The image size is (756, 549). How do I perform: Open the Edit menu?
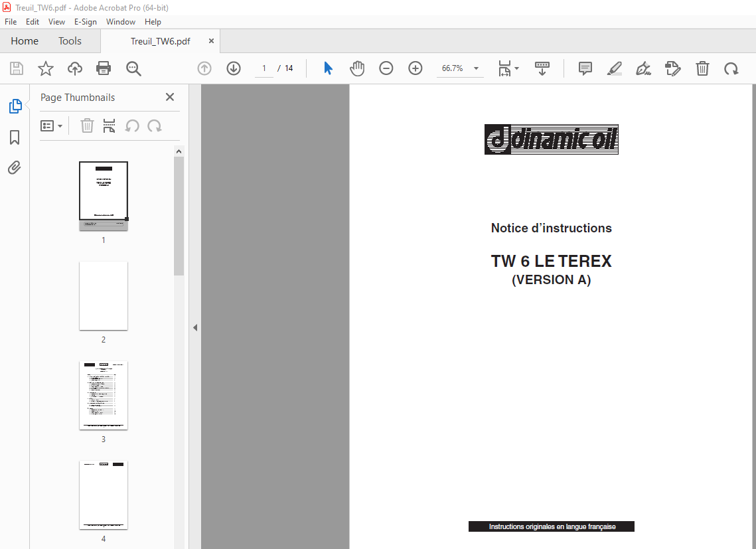(x=33, y=22)
